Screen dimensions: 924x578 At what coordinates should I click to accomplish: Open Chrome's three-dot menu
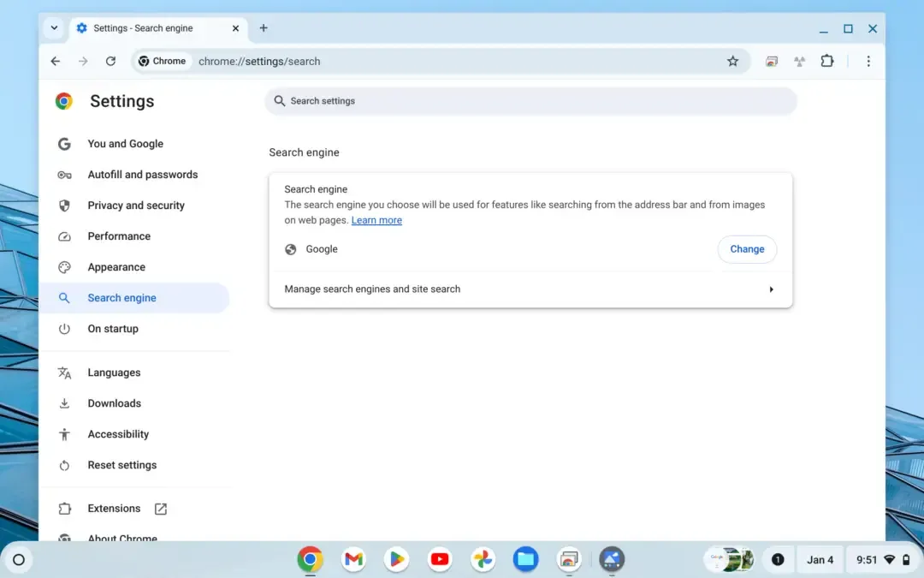tap(868, 62)
